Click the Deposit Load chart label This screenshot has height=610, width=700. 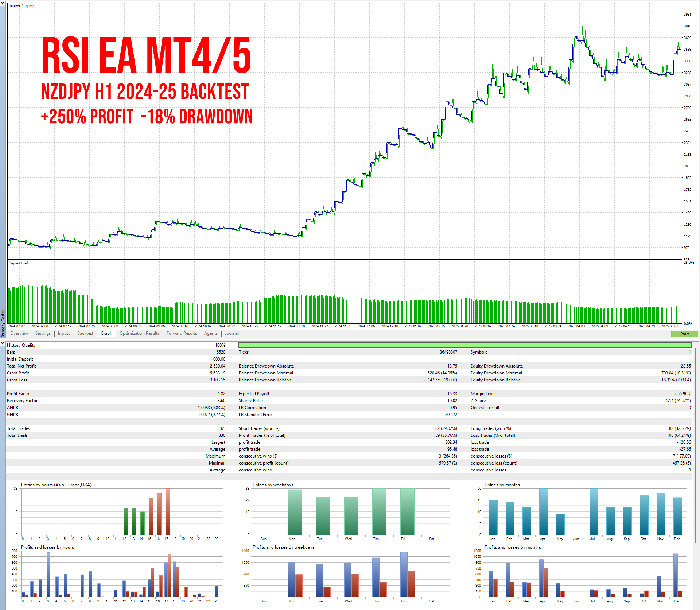point(18,263)
